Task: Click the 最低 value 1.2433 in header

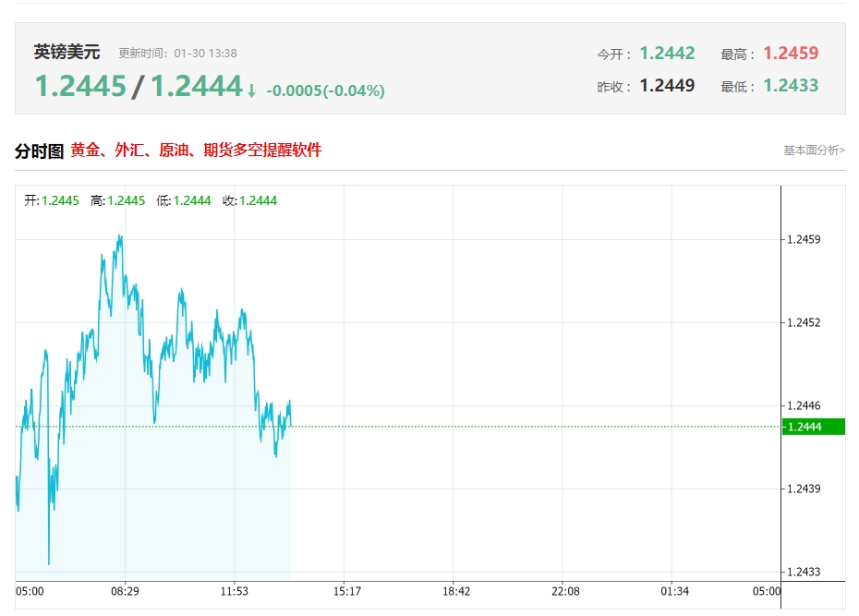Action: (x=791, y=85)
